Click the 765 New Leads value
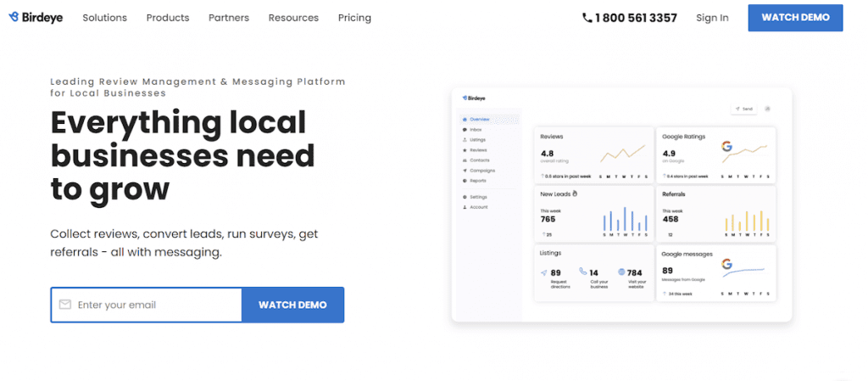The image size is (868, 381). [x=548, y=219]
